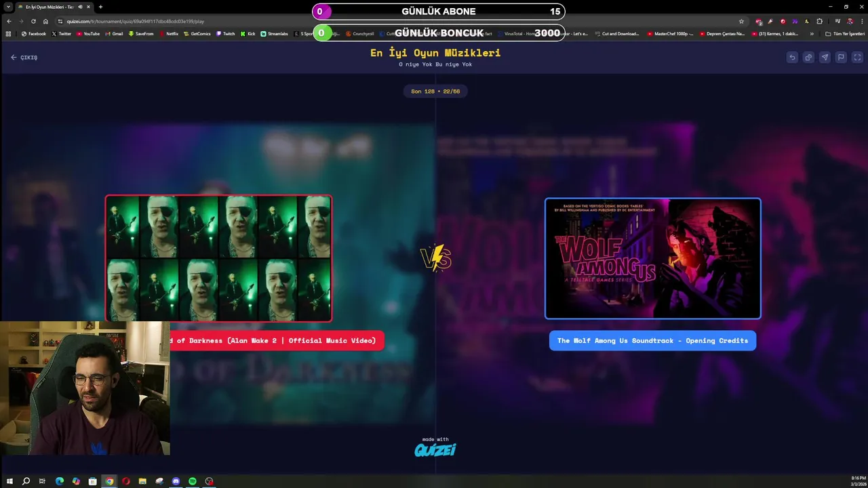
Task: Select the red Alan Wake 2 title button
Action: coord(277,341)
